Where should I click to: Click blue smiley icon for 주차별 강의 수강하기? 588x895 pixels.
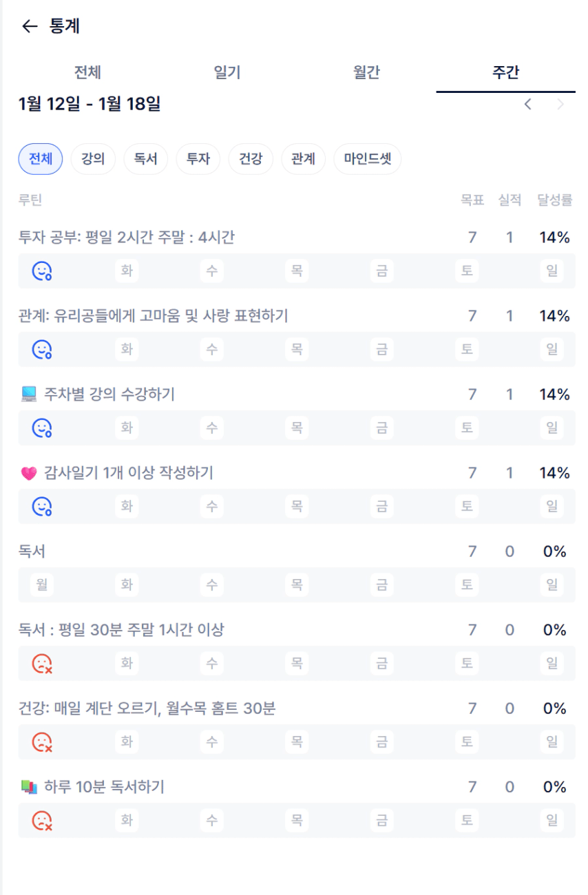tap(42, 428)
